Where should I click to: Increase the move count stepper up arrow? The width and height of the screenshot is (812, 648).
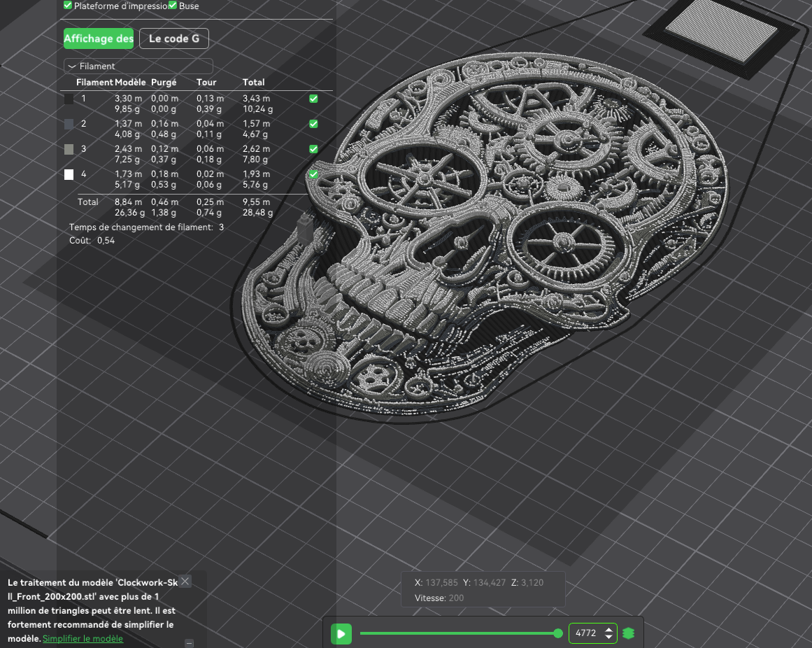609,630
